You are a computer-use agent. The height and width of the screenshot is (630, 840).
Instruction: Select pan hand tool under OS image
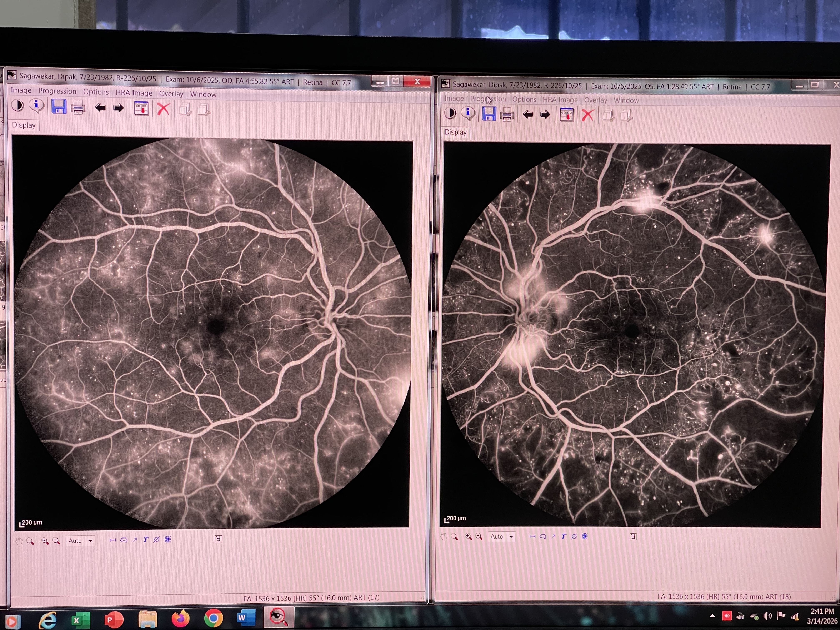[x=444, y=536]
